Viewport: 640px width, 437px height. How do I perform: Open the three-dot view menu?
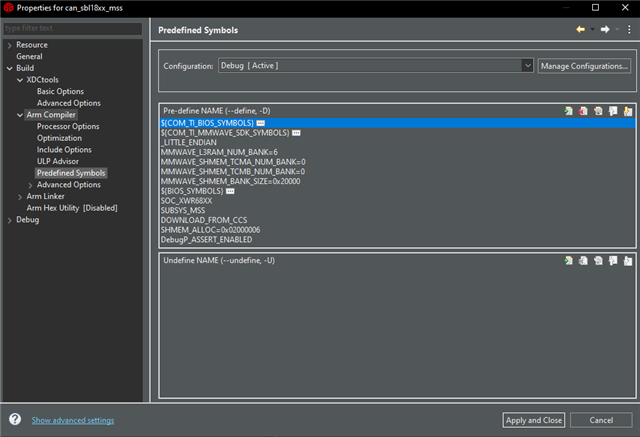[x=629, y=29]
